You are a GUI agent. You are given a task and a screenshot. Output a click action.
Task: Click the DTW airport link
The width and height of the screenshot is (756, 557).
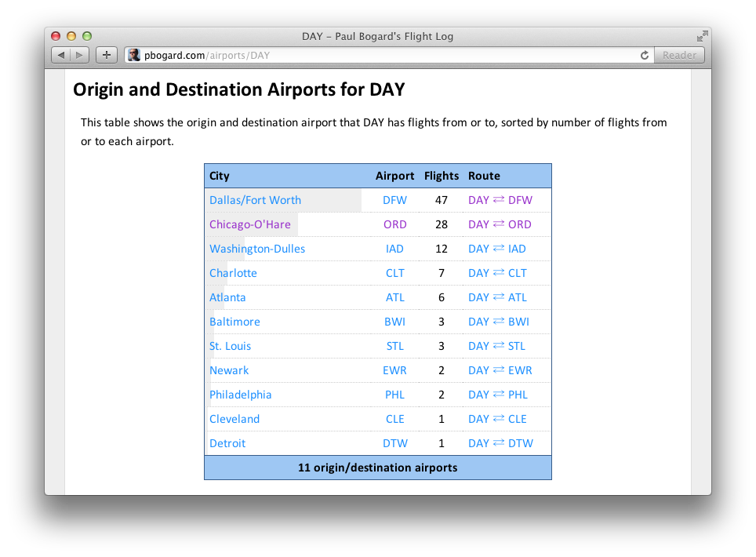394,443
